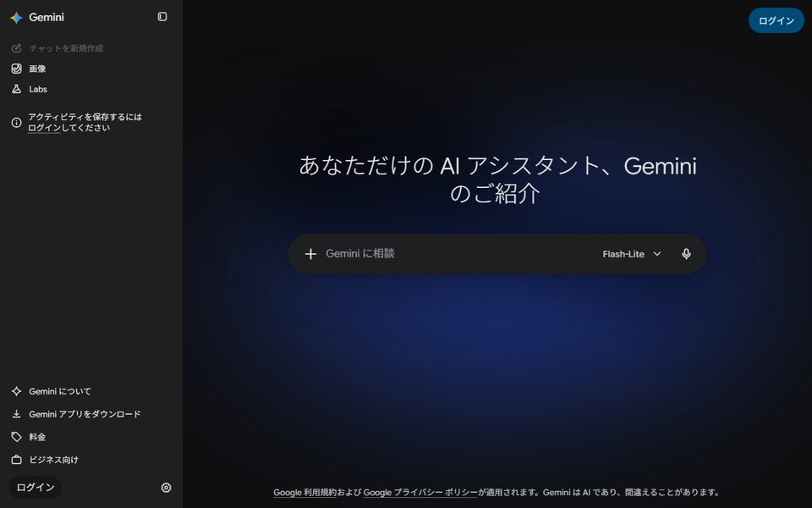Open Gemini について menu item
Image resolution: width=812 pixels, height=508 pixels.
pyautogui.click(x=60, y=391)
